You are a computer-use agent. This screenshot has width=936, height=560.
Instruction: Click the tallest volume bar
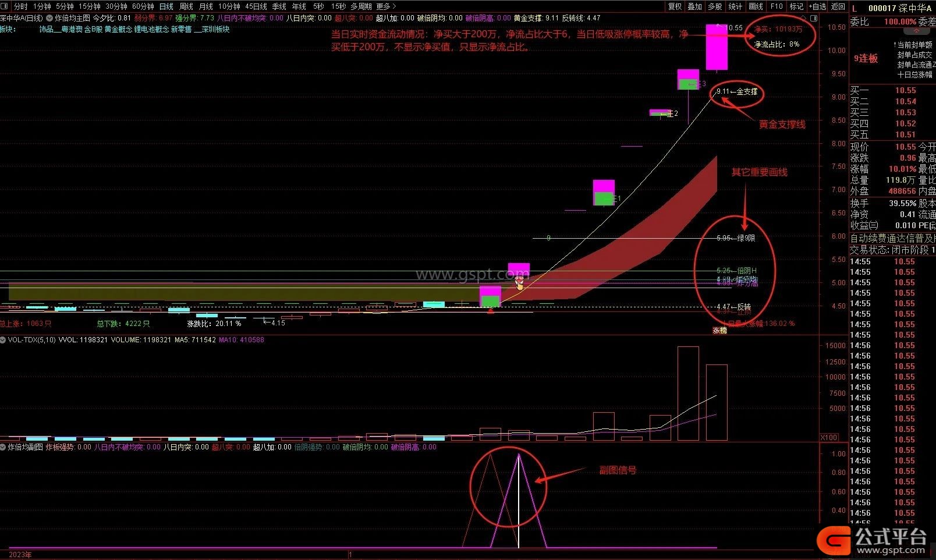[688, 393]
